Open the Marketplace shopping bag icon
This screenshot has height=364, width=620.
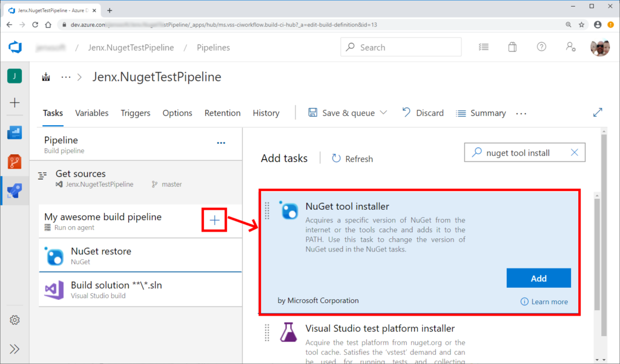512,47
